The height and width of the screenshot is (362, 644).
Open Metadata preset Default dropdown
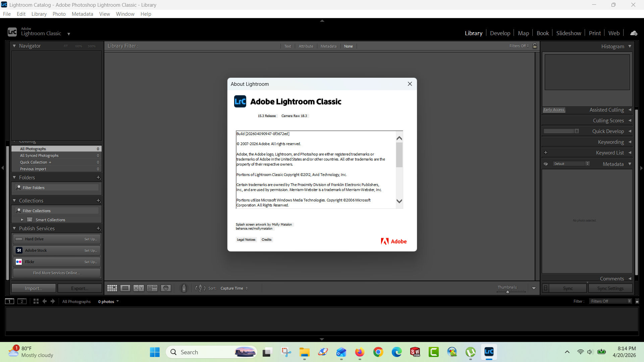(571, 164)
